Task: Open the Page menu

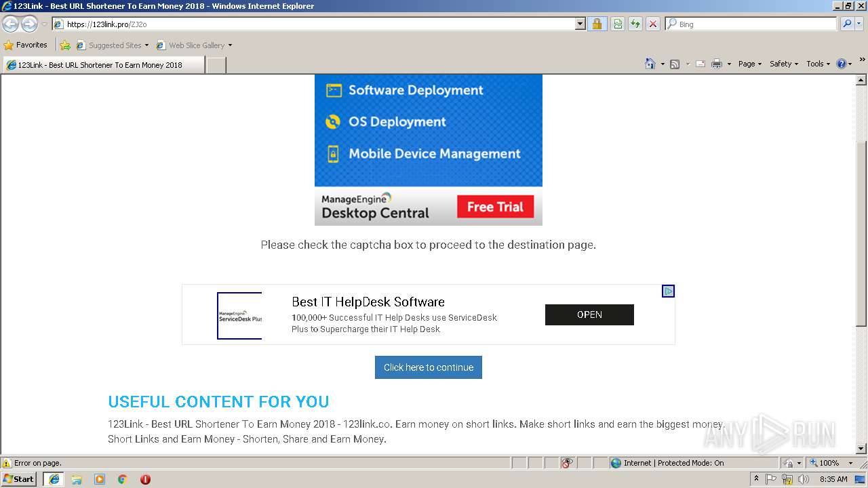Action: [749, 64]
